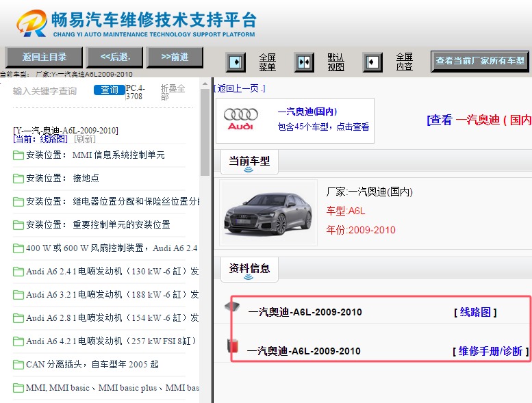Open folder icon for MMI, MMI basic entry
Screen dimensions: 532x403
18,388
